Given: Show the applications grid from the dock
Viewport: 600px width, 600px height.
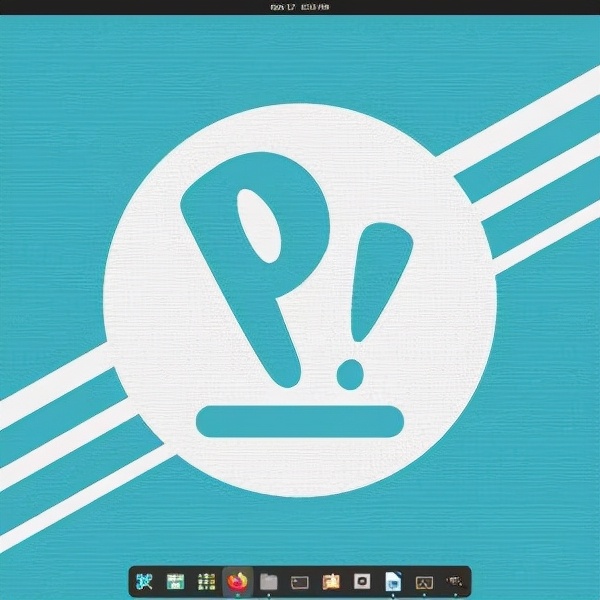Looking at the screenshot, I should 206,581.
